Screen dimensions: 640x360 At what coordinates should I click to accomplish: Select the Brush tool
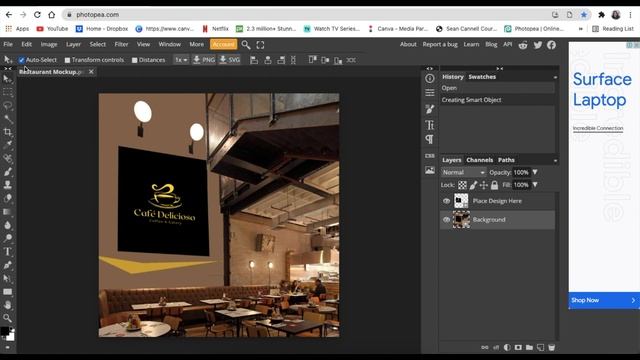[x=7, y=171]
